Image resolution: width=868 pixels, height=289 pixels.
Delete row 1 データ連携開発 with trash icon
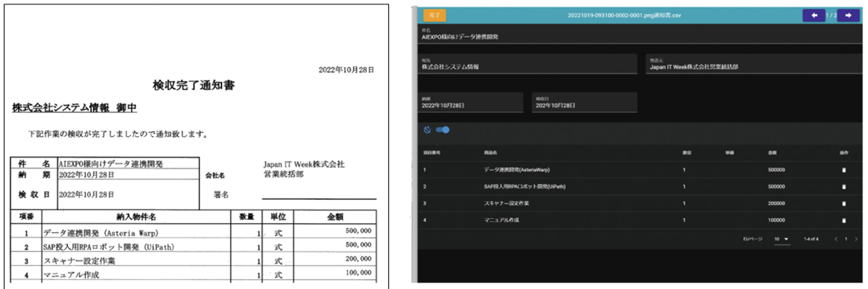(844, 170)
